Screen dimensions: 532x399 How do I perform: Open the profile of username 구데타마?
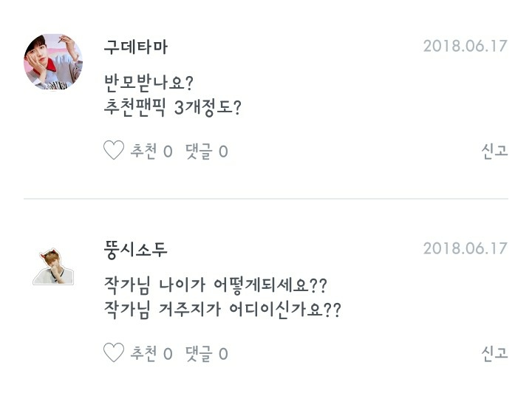(x=136, y=47)
